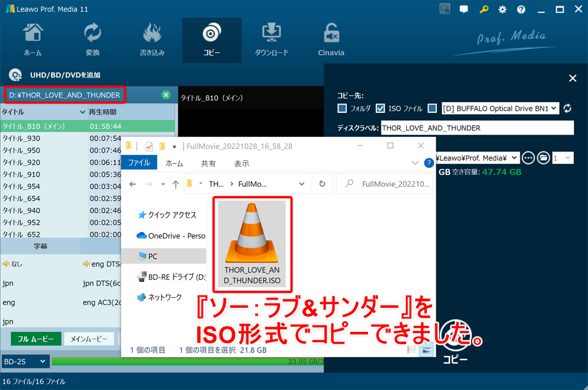588x390 pixels.
Task: Open the output folder icon button
Action: point(543,158)
